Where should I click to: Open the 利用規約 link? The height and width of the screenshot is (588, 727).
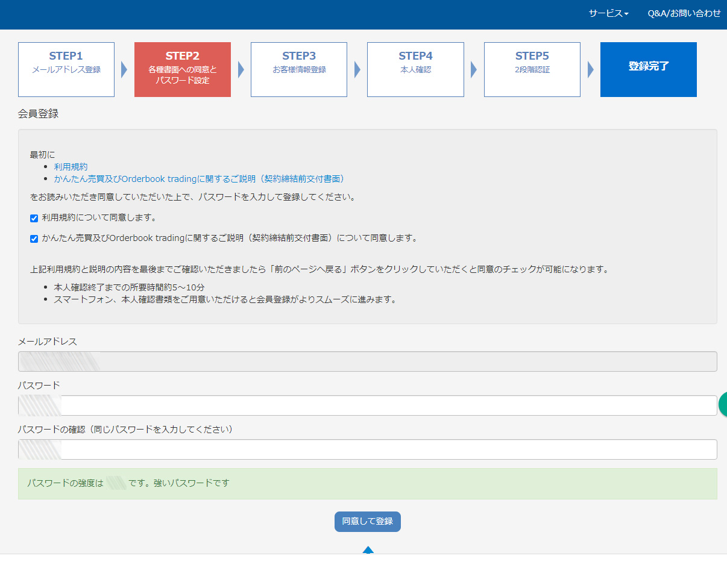pos(71,167)
